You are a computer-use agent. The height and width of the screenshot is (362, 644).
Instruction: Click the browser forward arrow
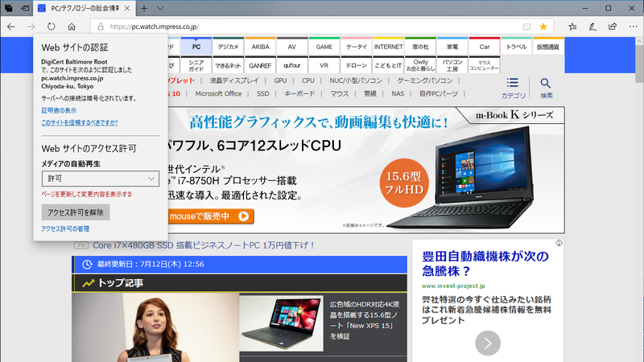[31, 27]
